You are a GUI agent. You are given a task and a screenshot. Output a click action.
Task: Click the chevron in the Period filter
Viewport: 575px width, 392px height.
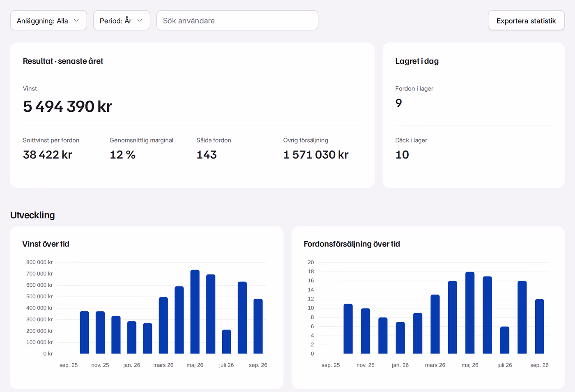pos(140,21)
